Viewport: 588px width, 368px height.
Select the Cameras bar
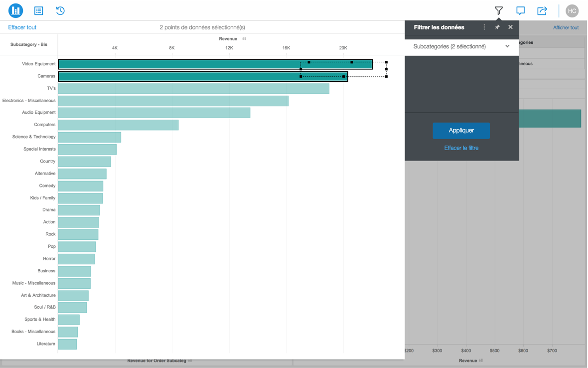[x=203, y=76]
